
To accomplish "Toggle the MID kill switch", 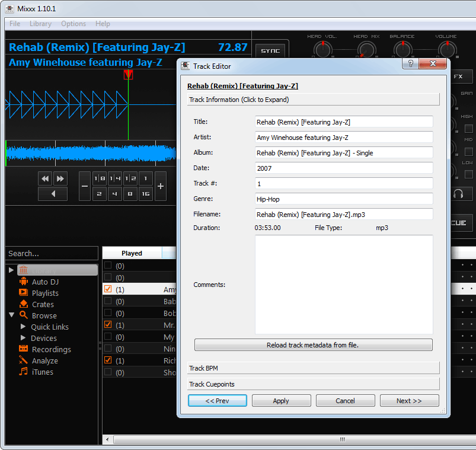I will point(469,152).
